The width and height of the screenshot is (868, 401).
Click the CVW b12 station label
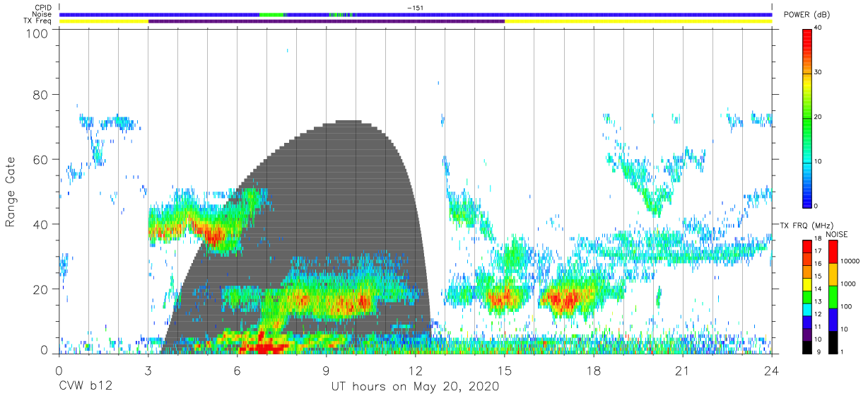pos(86,387)
